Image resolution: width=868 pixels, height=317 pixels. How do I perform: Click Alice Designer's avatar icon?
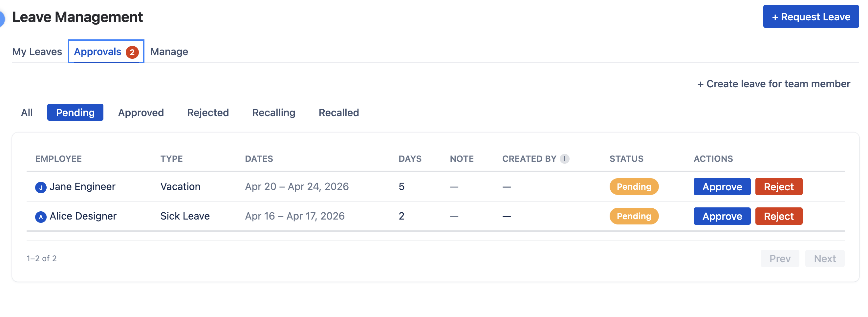[41, 216]
